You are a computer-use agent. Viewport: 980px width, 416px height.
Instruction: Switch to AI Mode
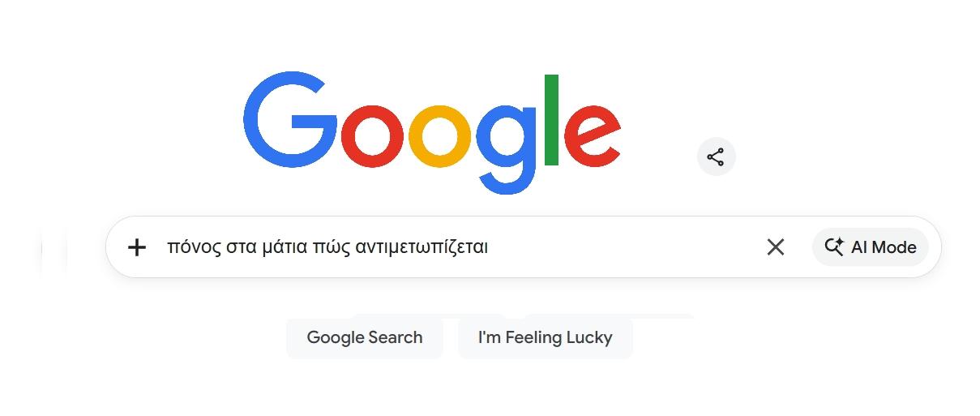pos(870,247)
